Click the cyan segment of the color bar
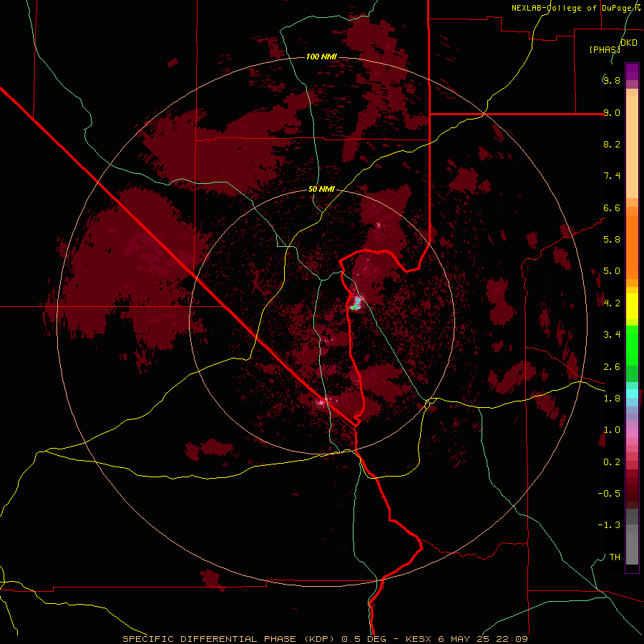Image resolution: width=644 pixels, height=644 pixels. coord(632,393)
